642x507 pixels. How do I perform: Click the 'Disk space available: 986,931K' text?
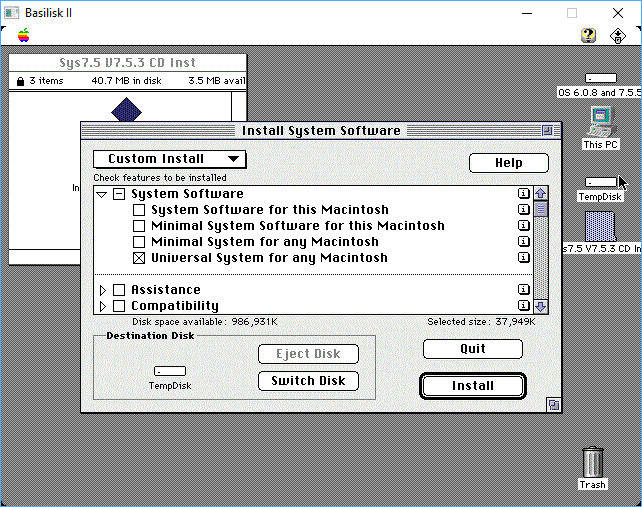tap(205, 322)
